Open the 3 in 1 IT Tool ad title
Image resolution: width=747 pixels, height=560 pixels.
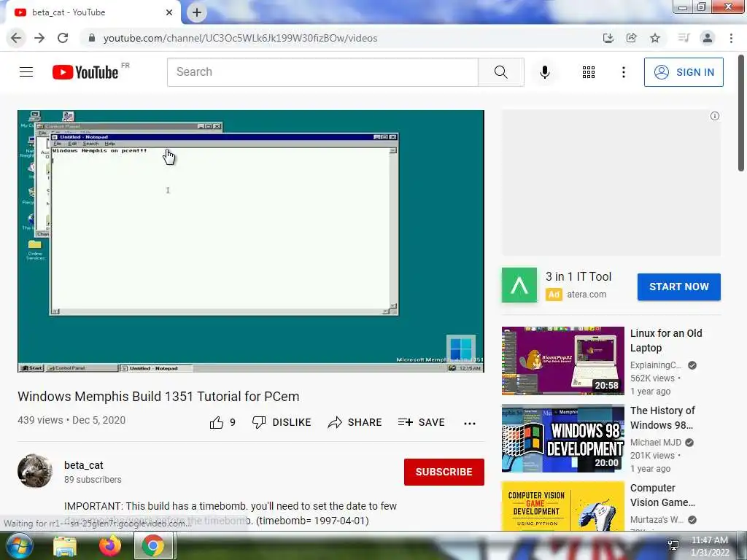click(578, 276)
